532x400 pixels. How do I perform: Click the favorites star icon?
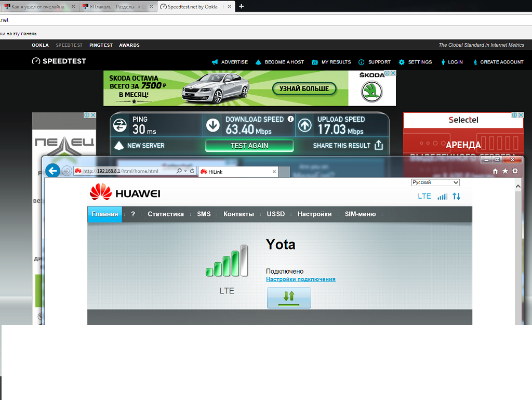[x=505, y=171]
